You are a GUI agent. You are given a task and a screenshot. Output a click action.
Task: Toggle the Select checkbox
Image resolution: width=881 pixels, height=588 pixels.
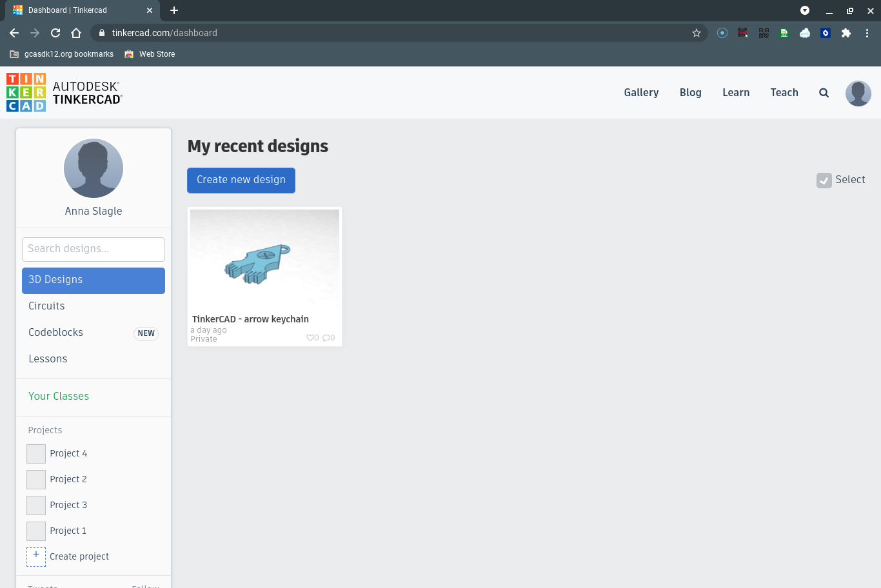824,181
